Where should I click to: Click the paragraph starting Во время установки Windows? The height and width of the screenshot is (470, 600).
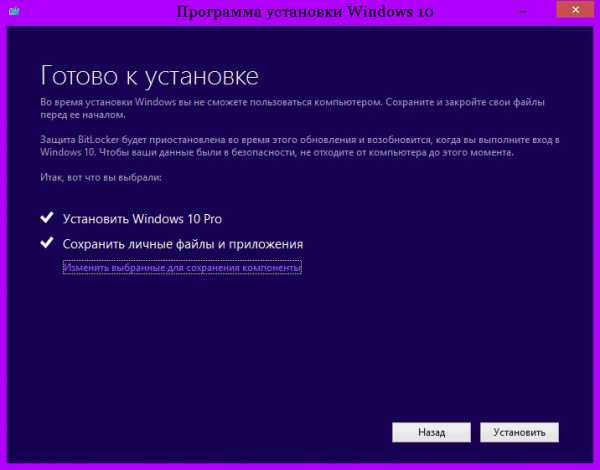coord(292,108)
